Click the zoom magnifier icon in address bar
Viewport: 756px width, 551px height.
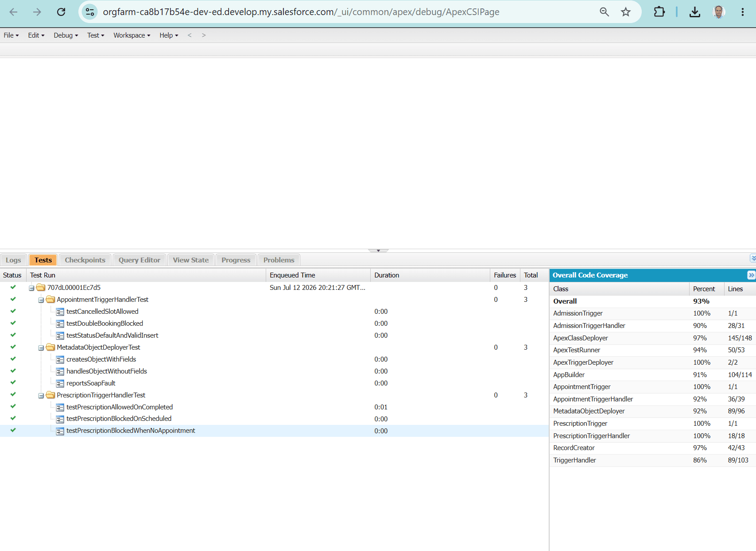click(604, 12)
